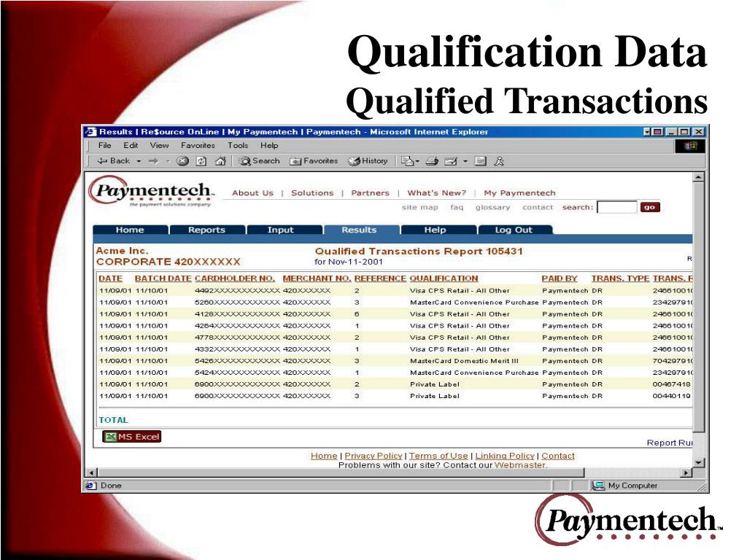This screenshot has height=560, width=747.
Task: Open the File menu
Action: point(104,145)
